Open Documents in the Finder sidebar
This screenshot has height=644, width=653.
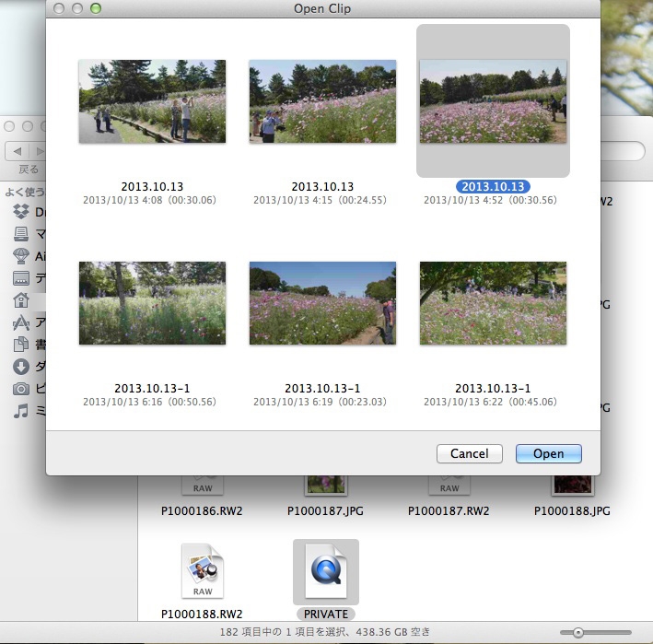point(29,344)
